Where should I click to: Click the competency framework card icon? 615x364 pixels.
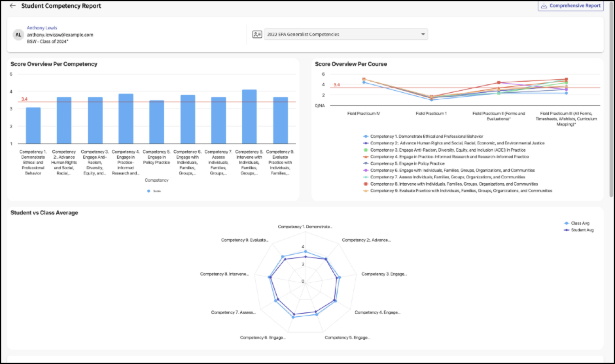257,34
